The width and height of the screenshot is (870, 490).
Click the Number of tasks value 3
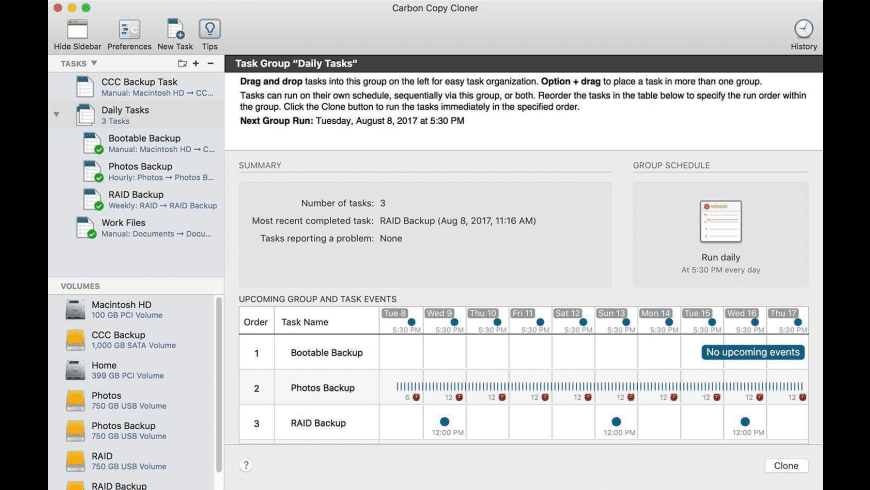click(x=383, y=203)
